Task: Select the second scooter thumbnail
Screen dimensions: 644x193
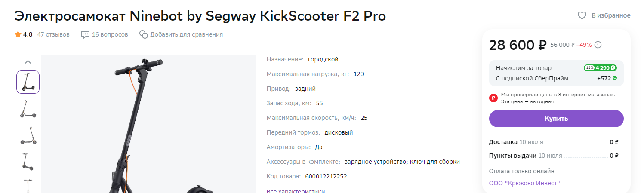Action: pyautogui.click(x=28, y=109)
